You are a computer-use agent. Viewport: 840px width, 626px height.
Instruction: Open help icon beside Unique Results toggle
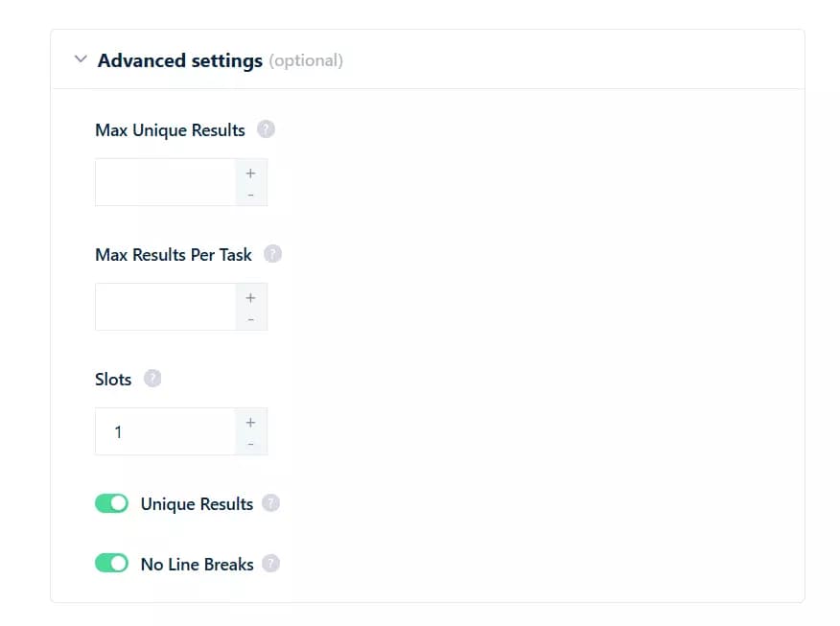271,503
